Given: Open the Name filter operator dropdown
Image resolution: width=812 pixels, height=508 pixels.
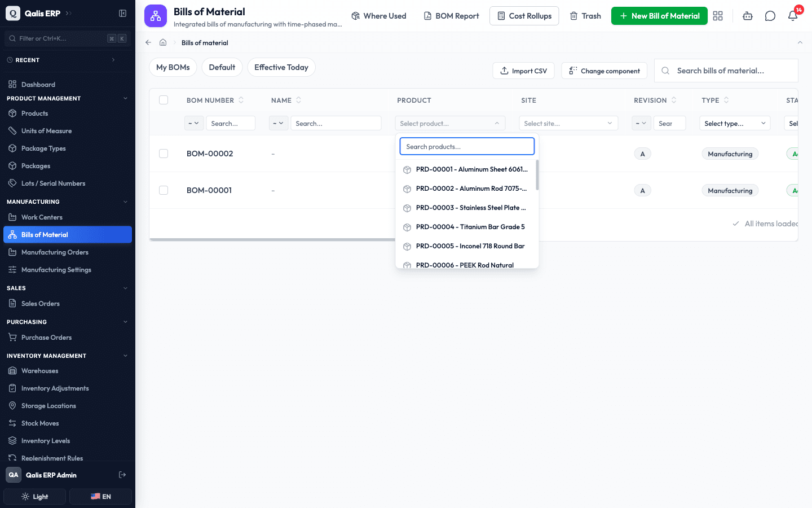Looking at the screenshot, I should click(279, 123).
